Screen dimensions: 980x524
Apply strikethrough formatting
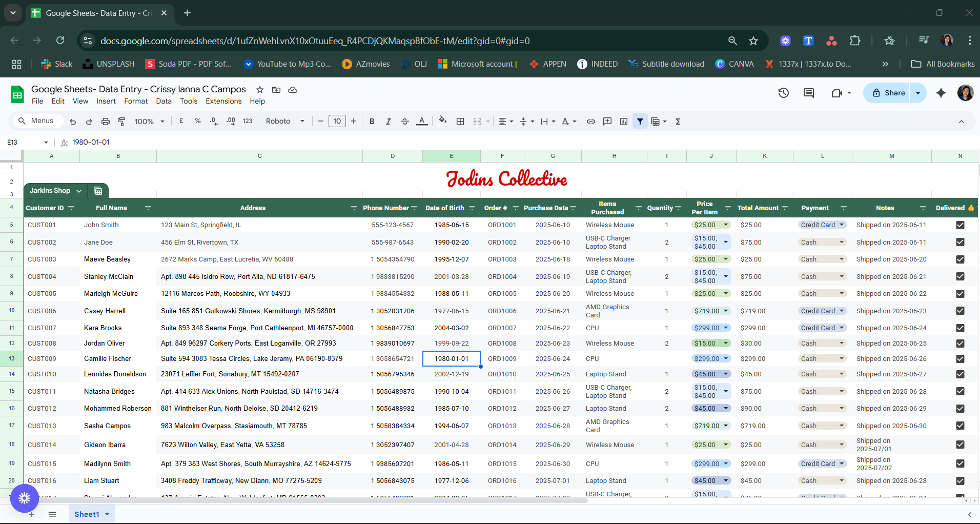404,122
